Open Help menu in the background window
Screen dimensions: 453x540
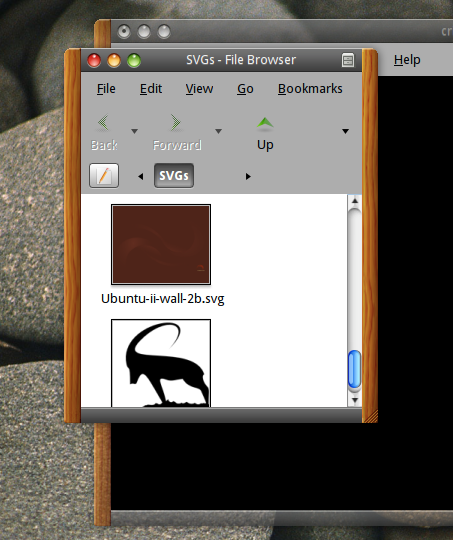[x=407, y=60]
